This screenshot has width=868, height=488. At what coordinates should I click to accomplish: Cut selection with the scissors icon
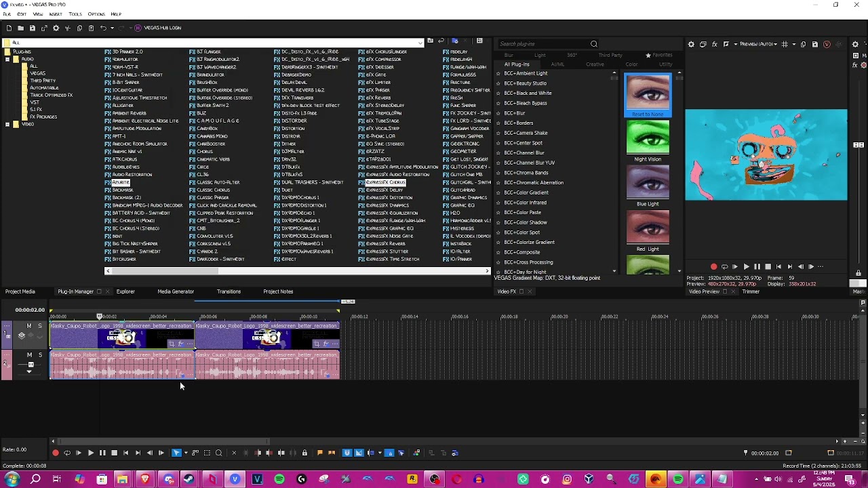coord(68,28)
